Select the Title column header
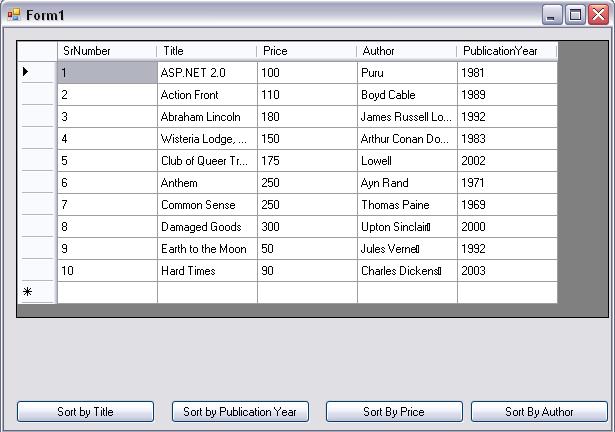Image resolution: width=615 pixels, height=432 pixels. [x=207, y=51]
